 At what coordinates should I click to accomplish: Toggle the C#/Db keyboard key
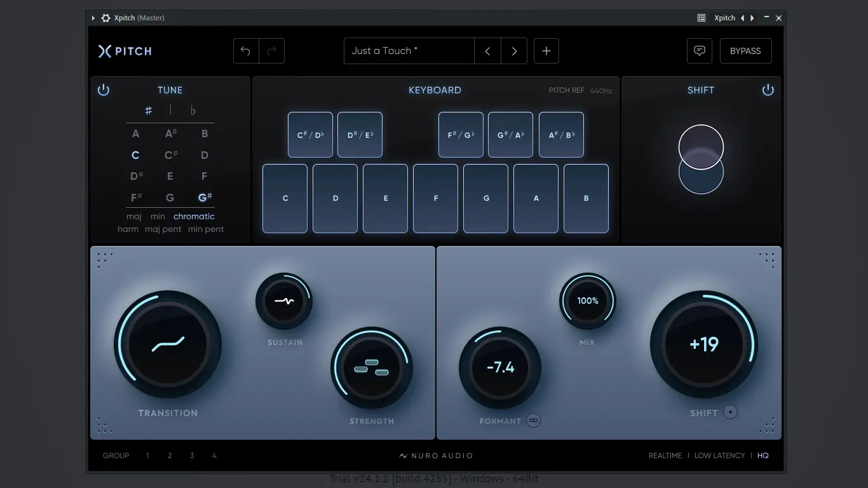pyautogui.click(x=310, y=135)
